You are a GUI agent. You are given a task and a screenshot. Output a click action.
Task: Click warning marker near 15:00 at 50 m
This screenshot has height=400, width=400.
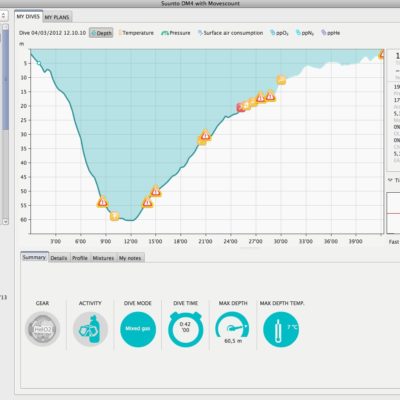[156, 191]
